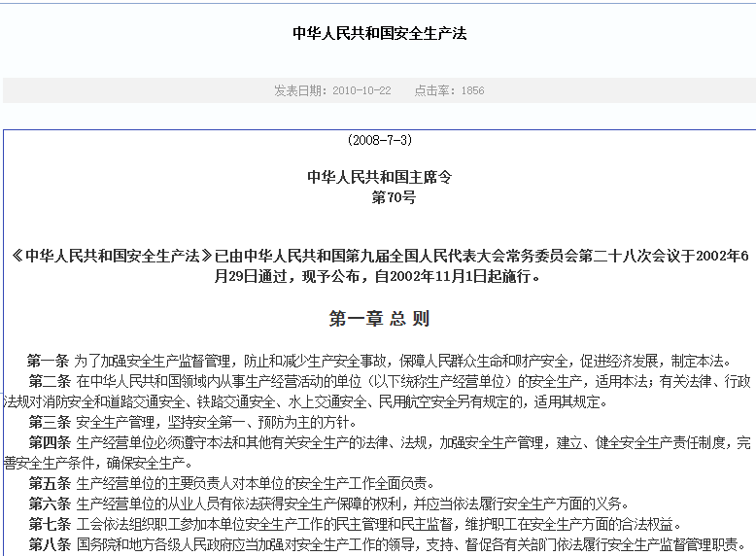
Task: Click the publish date 发表日期：2010-10-22
Action: (332, 90)
